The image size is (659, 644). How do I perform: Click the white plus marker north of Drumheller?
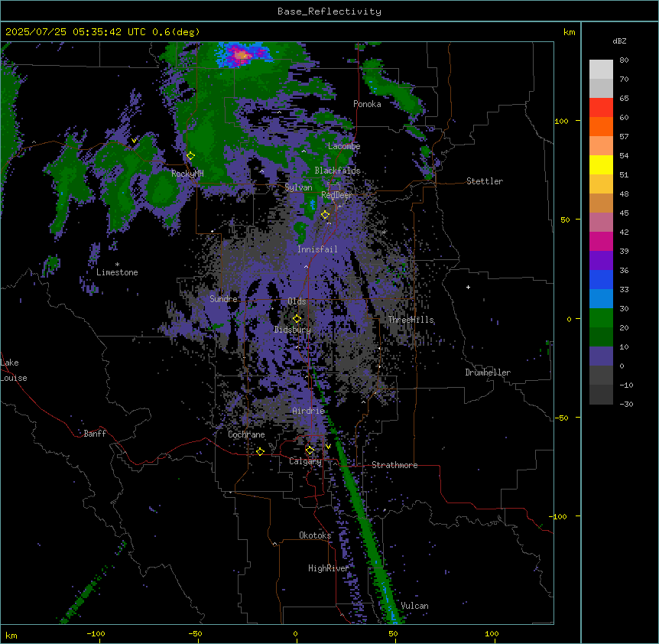coord(468,287)
